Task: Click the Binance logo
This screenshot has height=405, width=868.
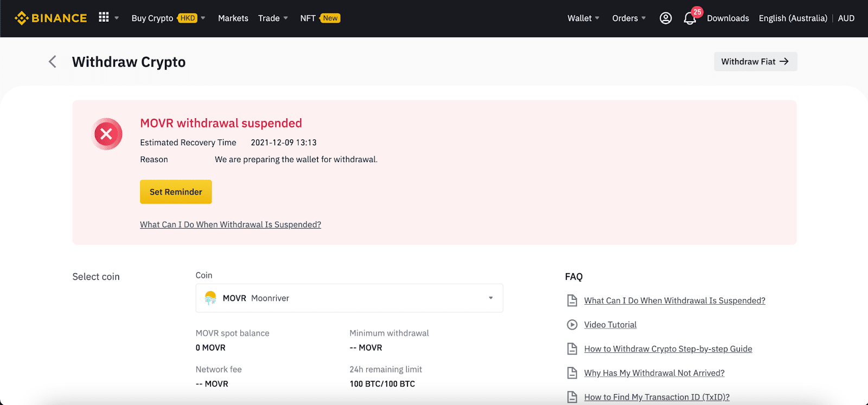Action: tap(50, 18)
